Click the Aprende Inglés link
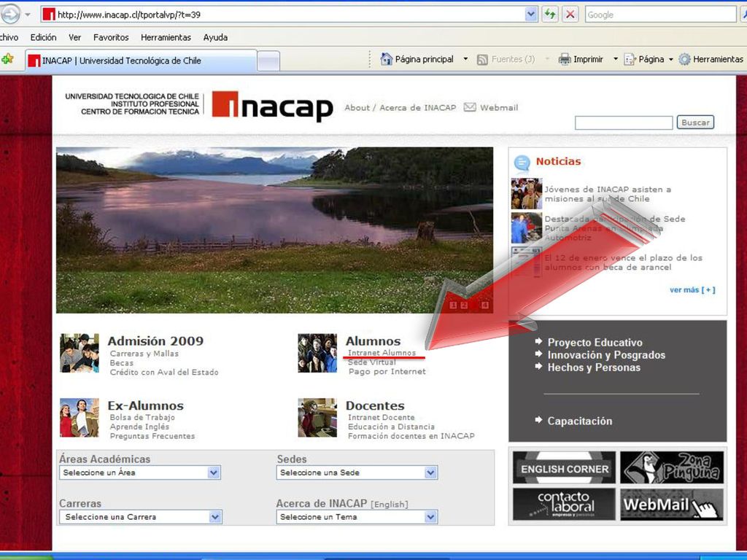 click(139, 427)
